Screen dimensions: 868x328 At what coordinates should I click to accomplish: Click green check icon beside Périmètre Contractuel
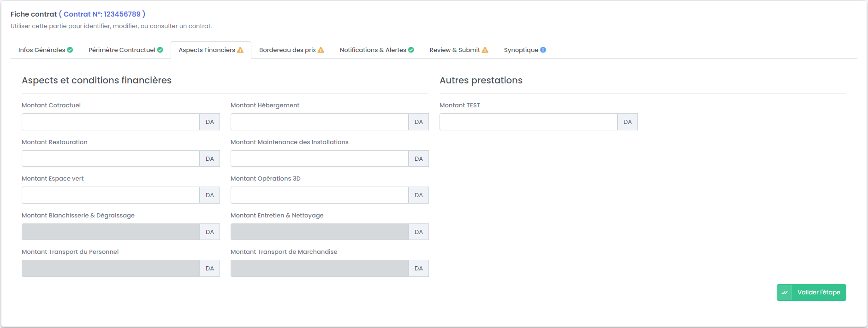(160, 50)
